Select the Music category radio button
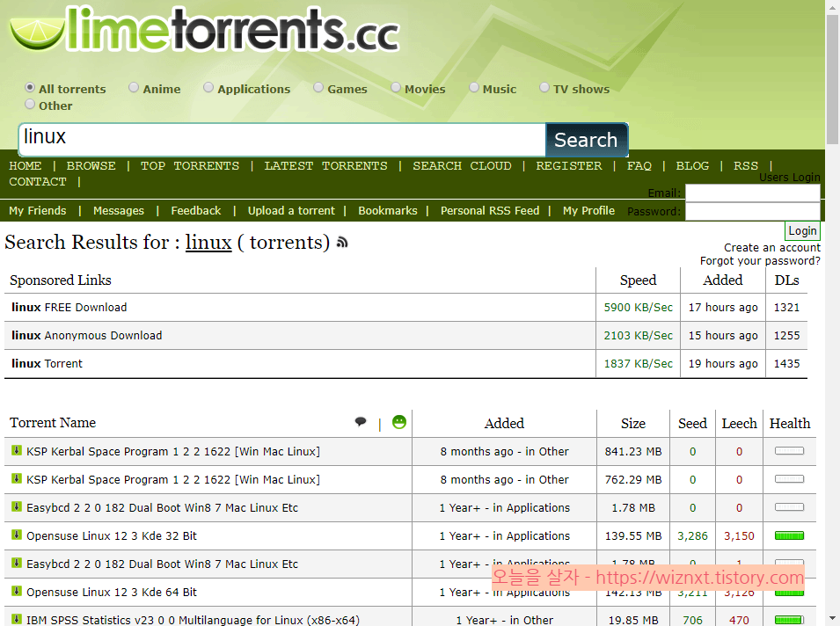The image size is (840, 626). point(473,87)
